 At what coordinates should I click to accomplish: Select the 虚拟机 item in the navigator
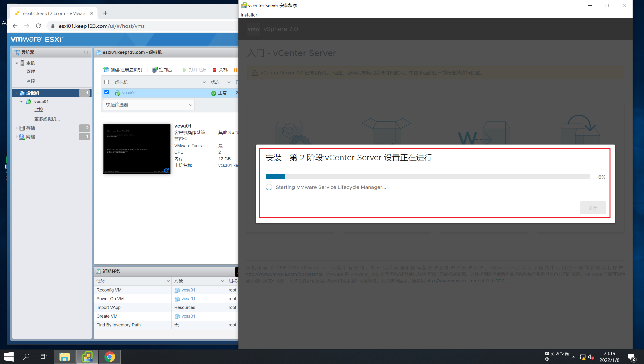pos(52,93)
